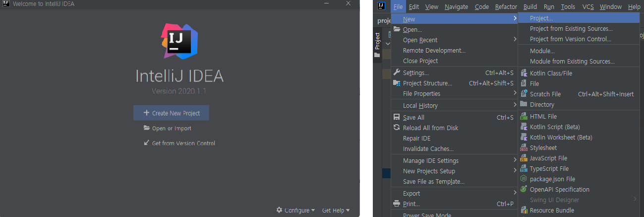644x217 pixels.
Task: Open the Window menu
Action: (x=610, y=6)
